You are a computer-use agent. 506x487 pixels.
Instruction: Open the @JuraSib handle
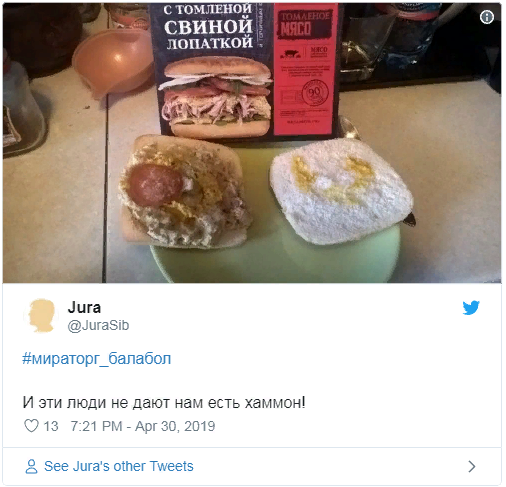[x=98, y=325]
